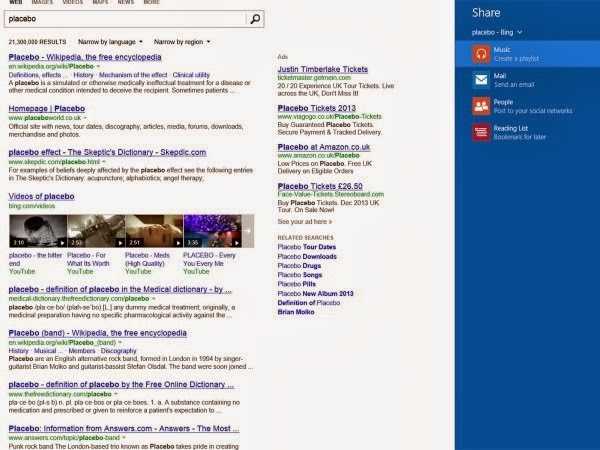This screenshot has width=600, height=450.
Task: Open Placebo New Album 2013 related search
Action: (x=315, y=293)
